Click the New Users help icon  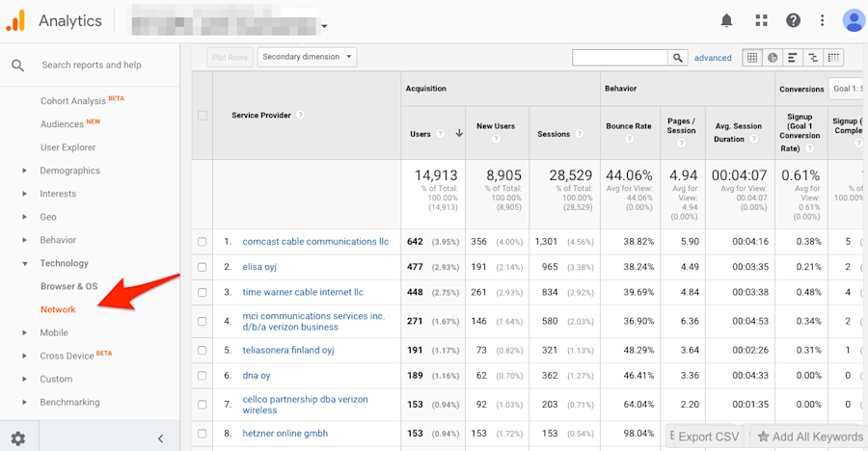496,139
